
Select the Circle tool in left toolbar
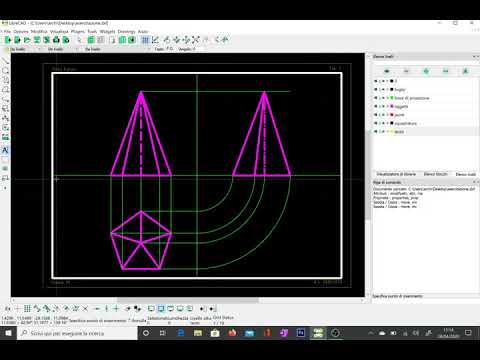[5, 71]
